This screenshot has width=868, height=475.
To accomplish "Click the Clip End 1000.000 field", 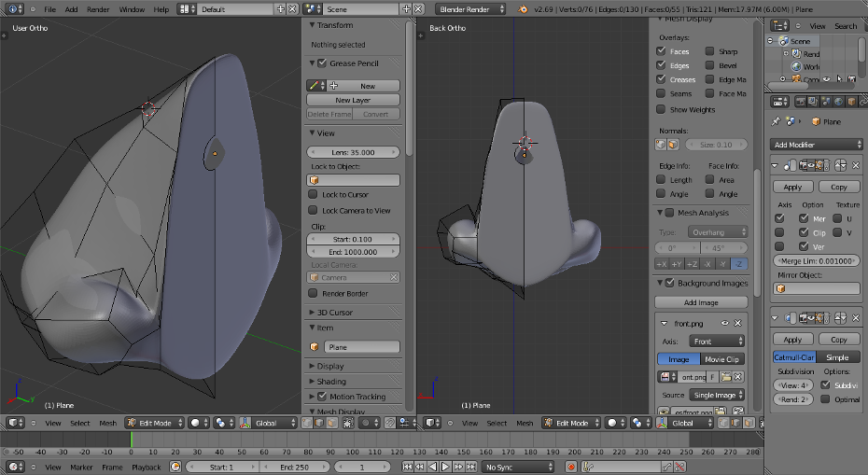I will pos(353,251).
